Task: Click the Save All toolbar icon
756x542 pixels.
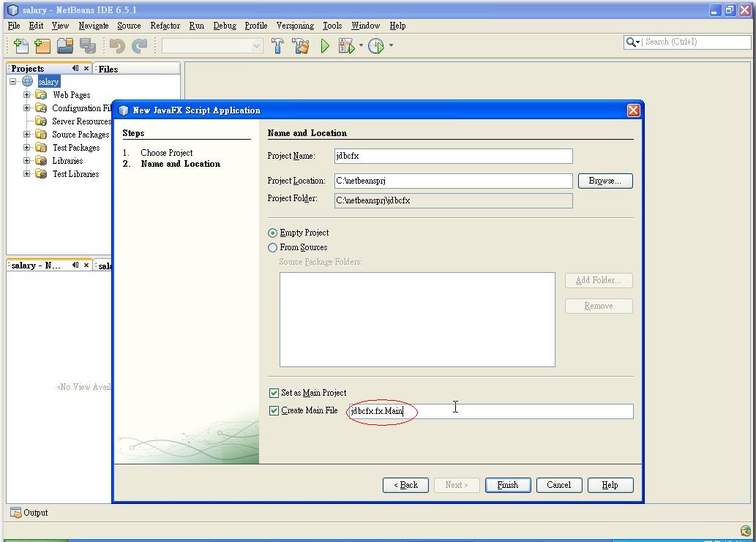Action: (x=88, y=46)
